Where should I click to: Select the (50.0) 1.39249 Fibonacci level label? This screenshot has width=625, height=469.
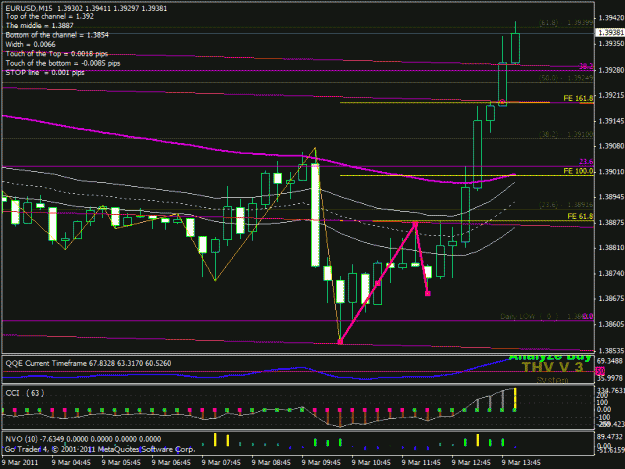[x=566, y=78]
